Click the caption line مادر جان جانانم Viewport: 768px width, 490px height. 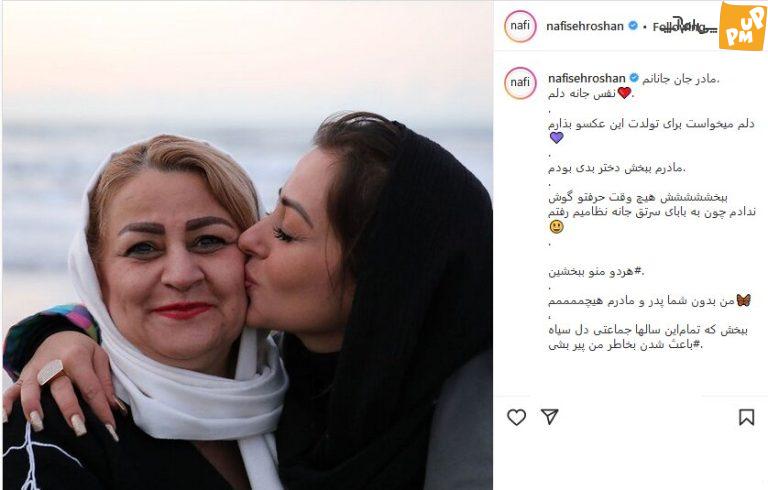pyautogui.click(x=681, y=78)
